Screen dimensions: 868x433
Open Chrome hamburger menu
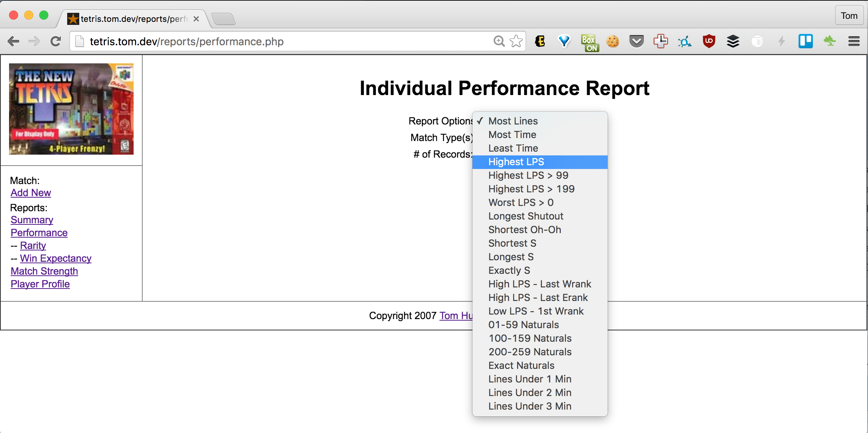(x=854, y=41)
